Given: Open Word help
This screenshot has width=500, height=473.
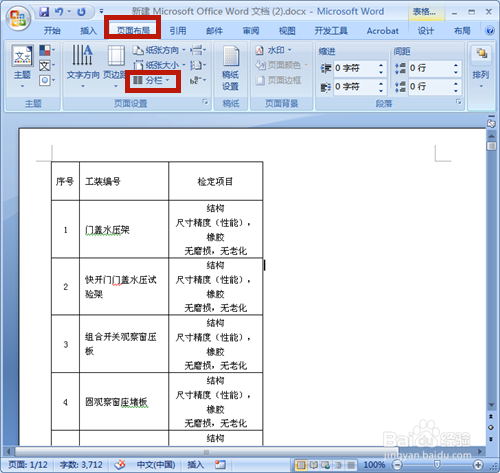Looking at the screenshot, I should [490, 31].
